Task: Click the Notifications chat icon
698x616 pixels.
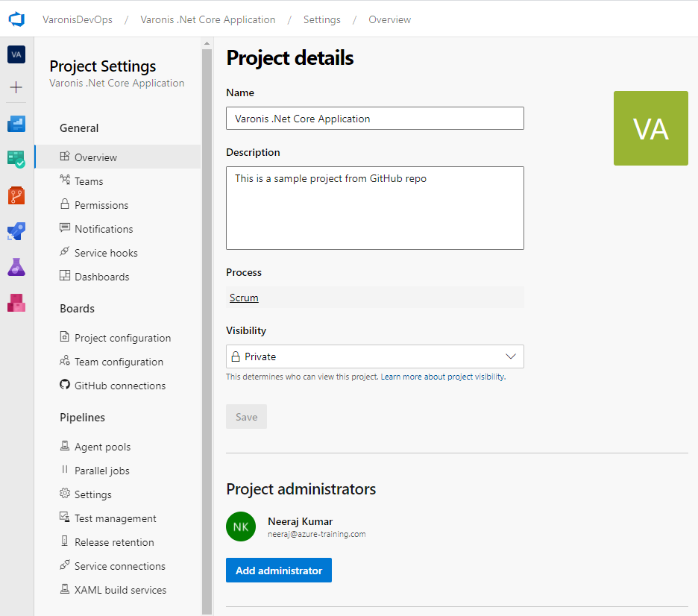Action: point(65,228)
